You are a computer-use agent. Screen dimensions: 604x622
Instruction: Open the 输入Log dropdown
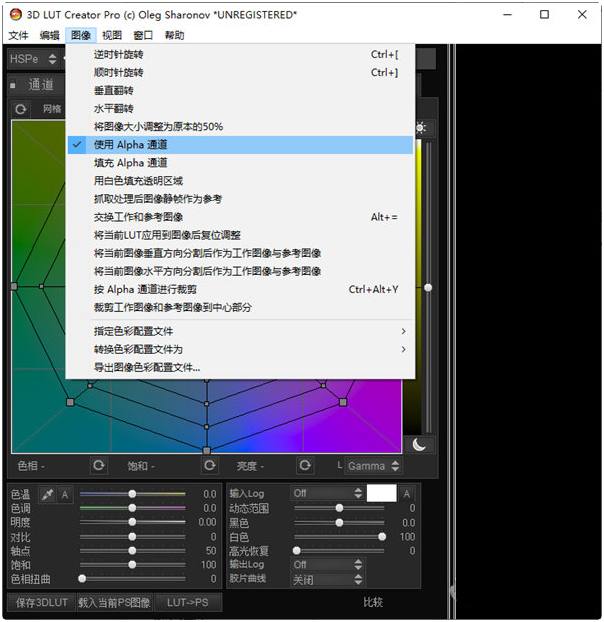[325, 493]
